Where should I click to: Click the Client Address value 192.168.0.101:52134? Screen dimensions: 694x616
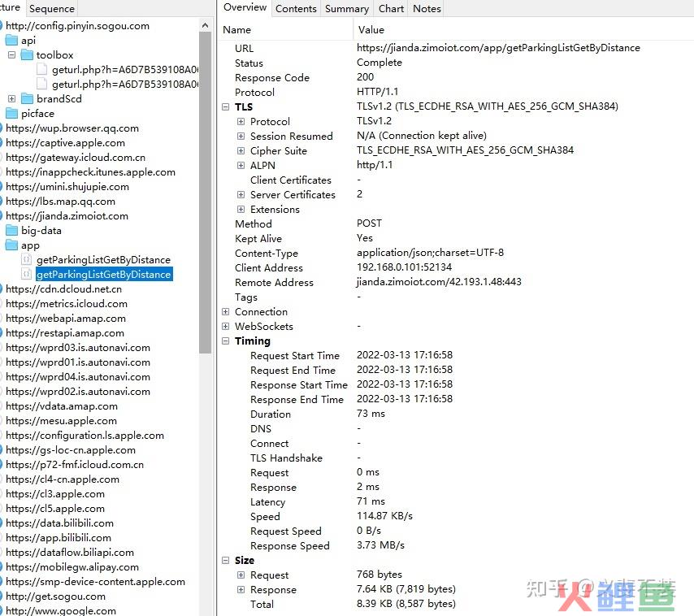point(404,267)
